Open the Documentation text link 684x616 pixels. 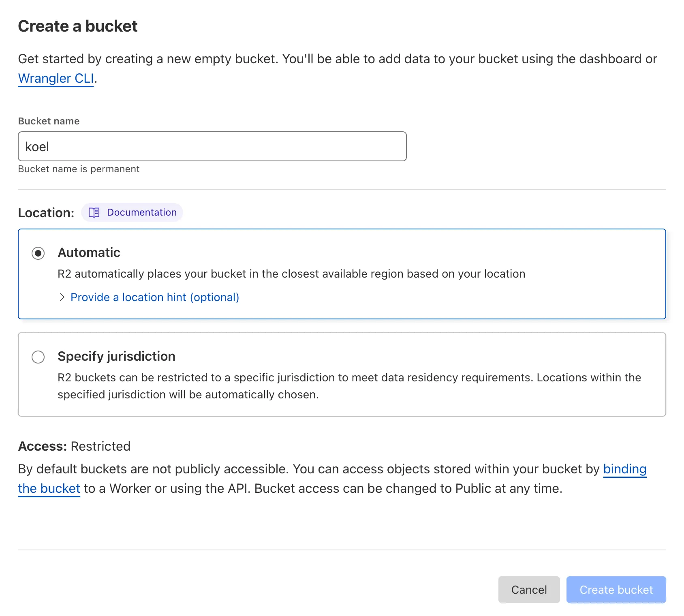(141, 212)
